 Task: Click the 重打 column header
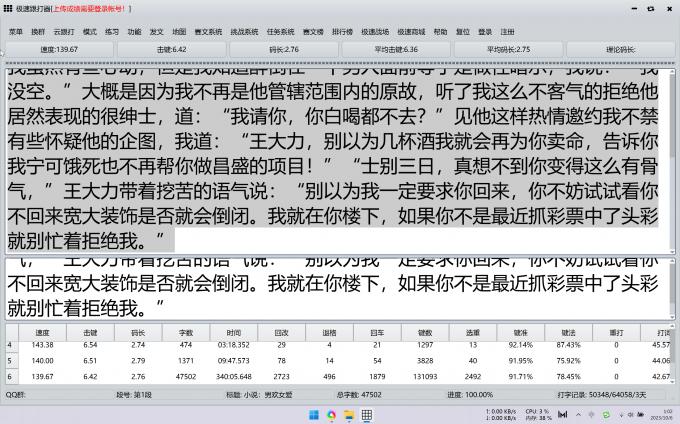(616, 333)
